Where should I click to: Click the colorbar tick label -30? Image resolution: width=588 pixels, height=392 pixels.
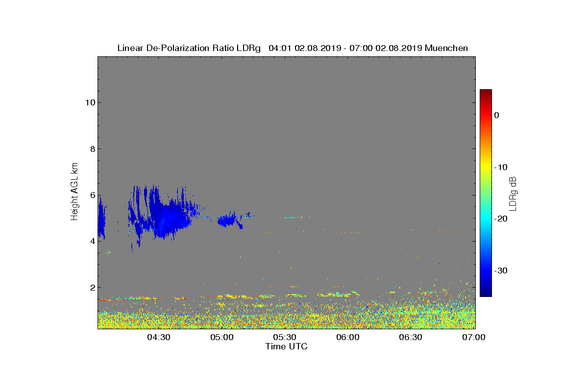click(501, 270)
